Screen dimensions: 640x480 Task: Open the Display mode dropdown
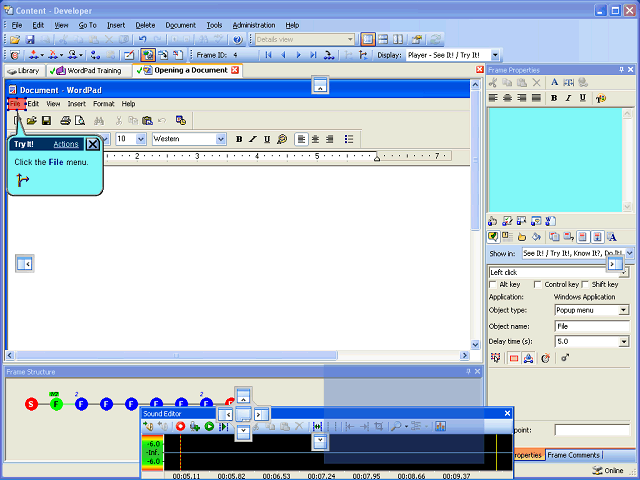pyautogui.click(x=495, y=55)
